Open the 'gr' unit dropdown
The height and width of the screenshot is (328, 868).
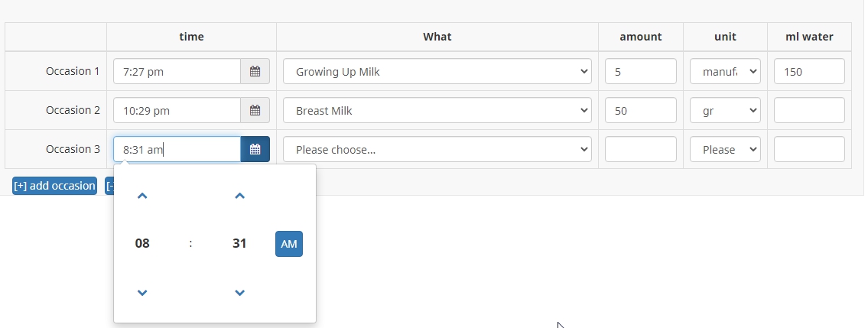pos(725,111)
